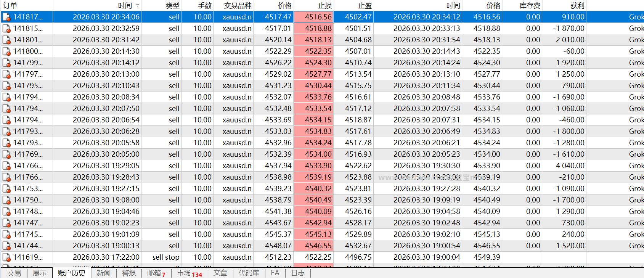Click the order icon for trade opened 19:29:05
The image size is (644, 278).
click(x=6, y=166)
